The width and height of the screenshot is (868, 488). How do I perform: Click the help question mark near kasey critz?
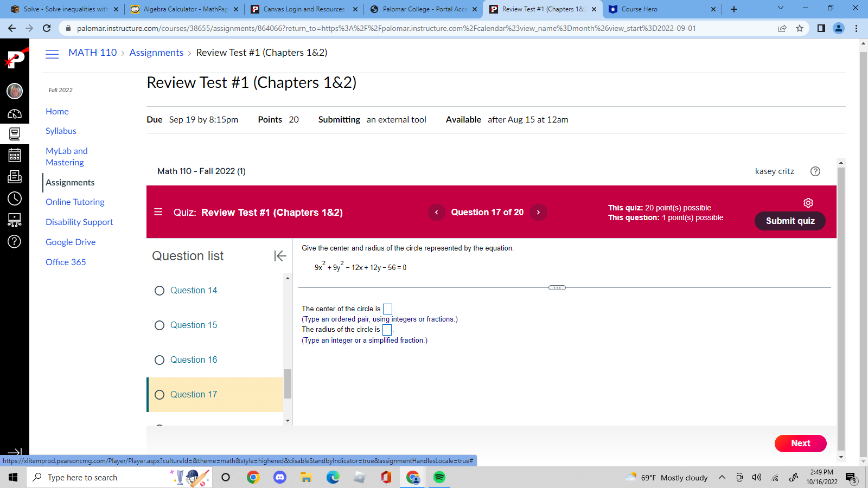pyautogui.click(x=815, y=171)
